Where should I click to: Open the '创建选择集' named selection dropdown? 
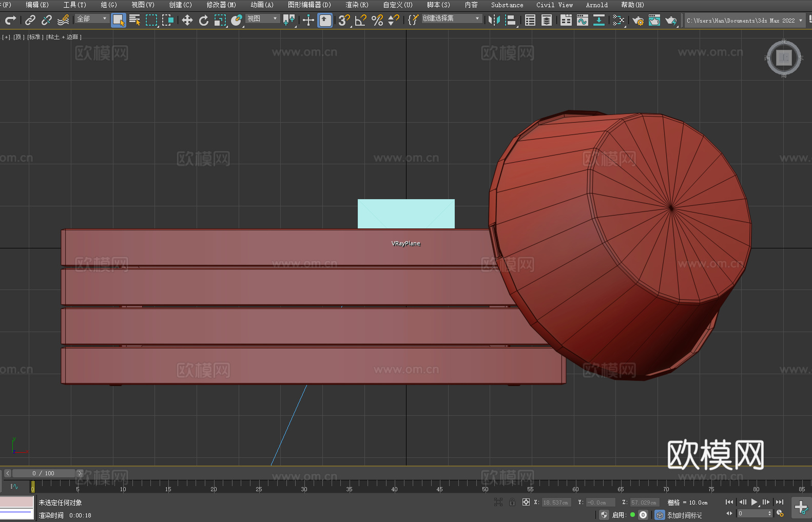pyautogui.click(x=452, y=18)
